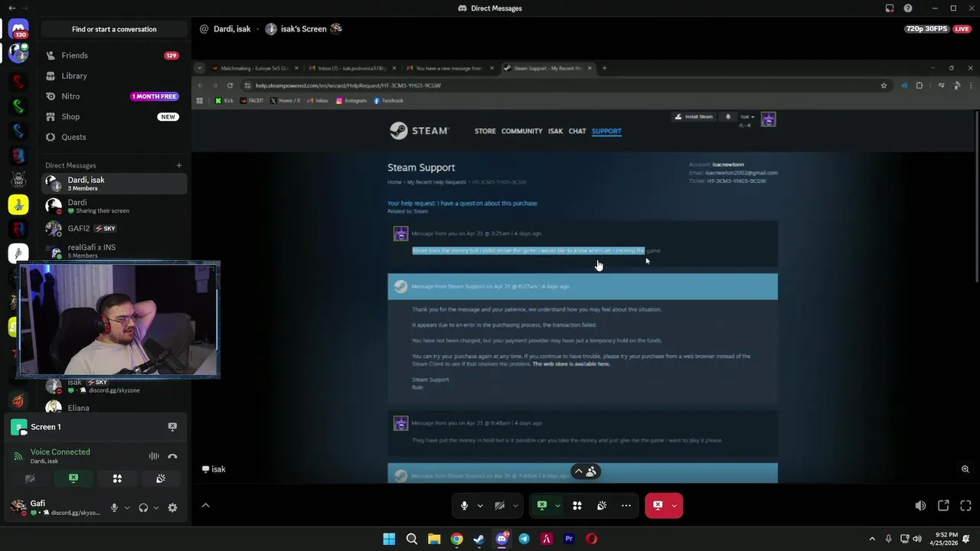Expand chat chevron at call area bottom-left

coord(205,506)
